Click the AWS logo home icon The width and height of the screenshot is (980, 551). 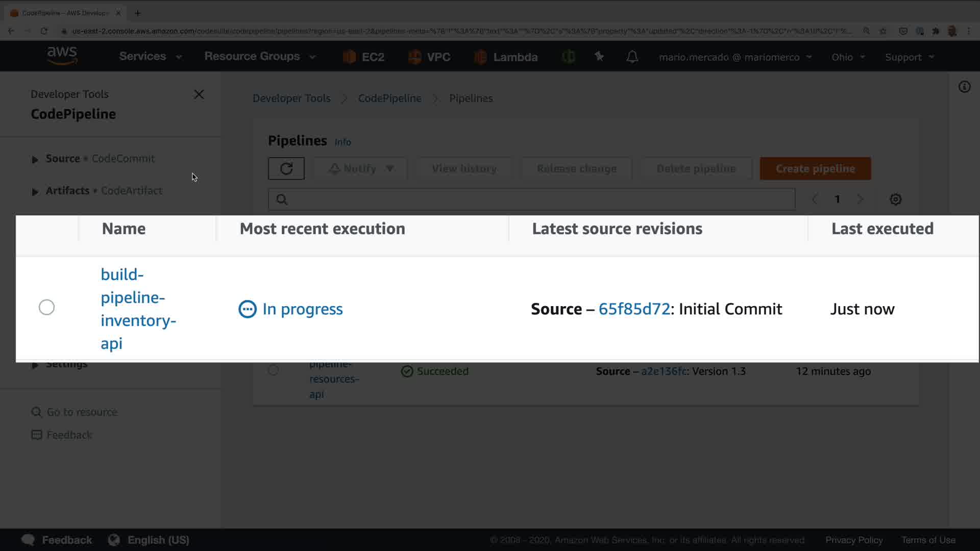62,55
